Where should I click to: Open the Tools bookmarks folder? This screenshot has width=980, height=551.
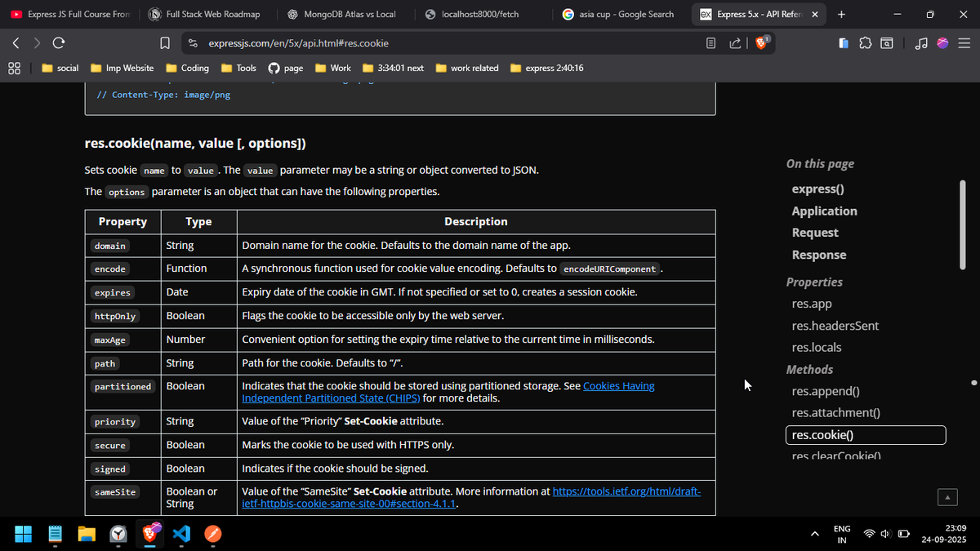(238, 68)
